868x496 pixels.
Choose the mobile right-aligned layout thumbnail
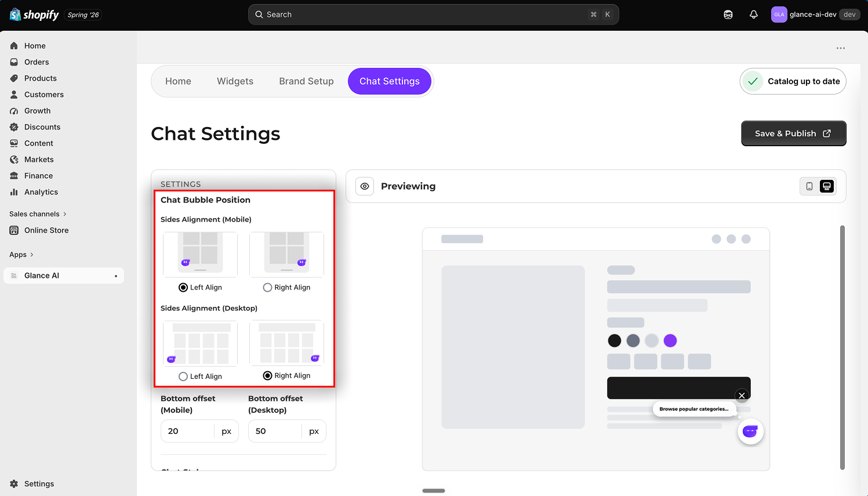(286, 255)
